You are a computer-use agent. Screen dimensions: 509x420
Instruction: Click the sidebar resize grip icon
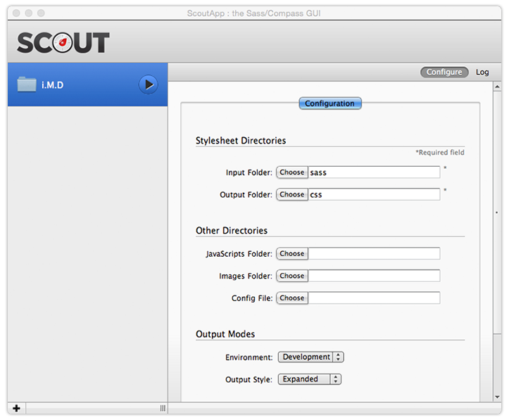tap(163, 408)
